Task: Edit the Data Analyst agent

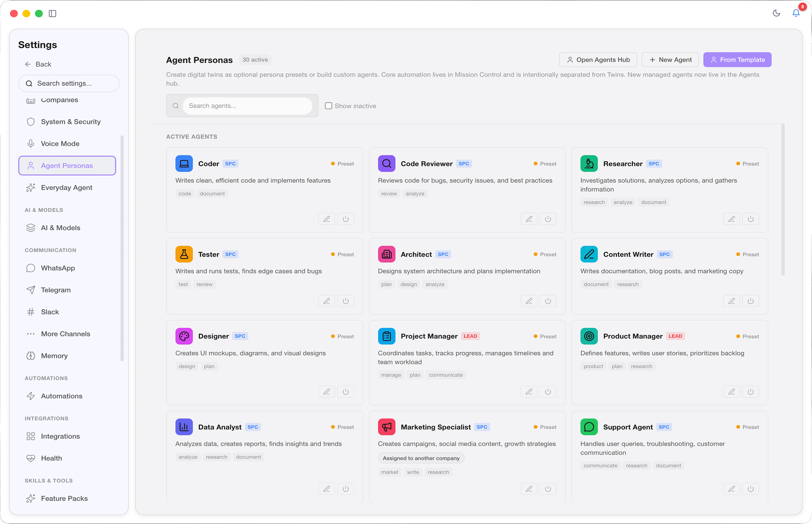Action: point(326,489)
